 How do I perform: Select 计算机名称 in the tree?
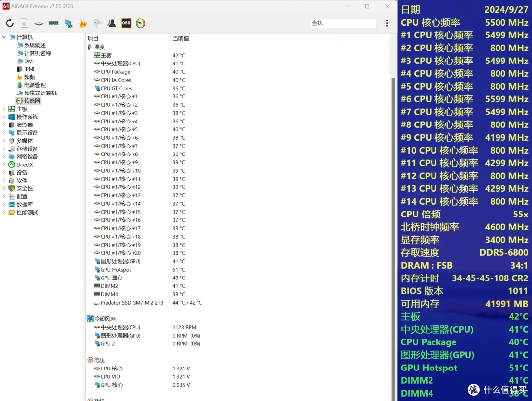pos(34,53)
